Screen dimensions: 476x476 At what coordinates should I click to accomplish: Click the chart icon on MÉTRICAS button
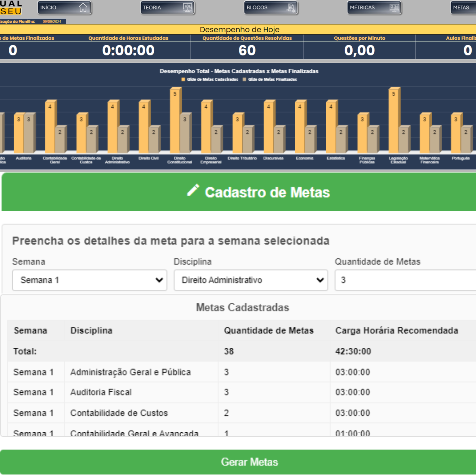pos(394,8)
